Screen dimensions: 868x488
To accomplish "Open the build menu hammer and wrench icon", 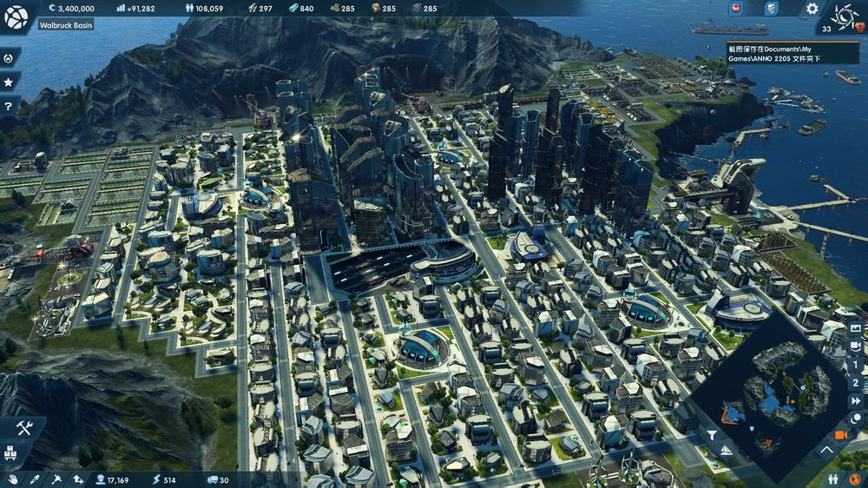I will pyautogui.click(x=23, y=427).
